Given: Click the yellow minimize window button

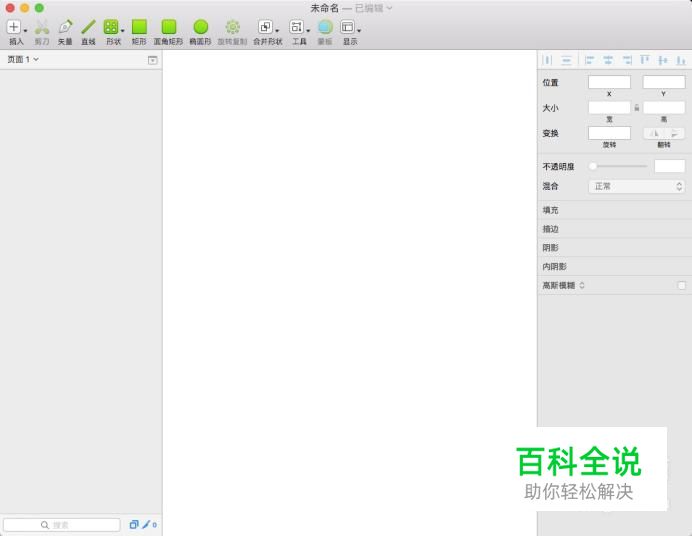Looking at the screenshot, I should (25, 8).
